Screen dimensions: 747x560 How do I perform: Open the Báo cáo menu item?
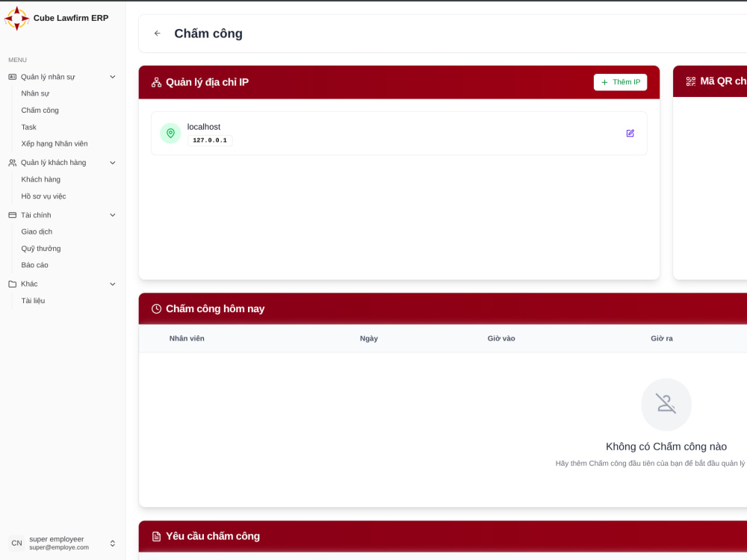pos(34,265)
